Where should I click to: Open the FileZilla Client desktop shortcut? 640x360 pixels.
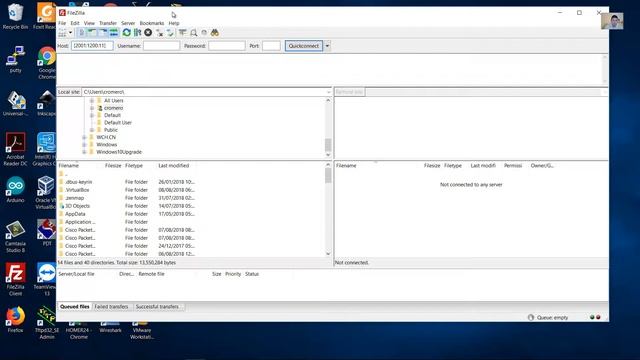pyautogui.click(x=15, y=280)
